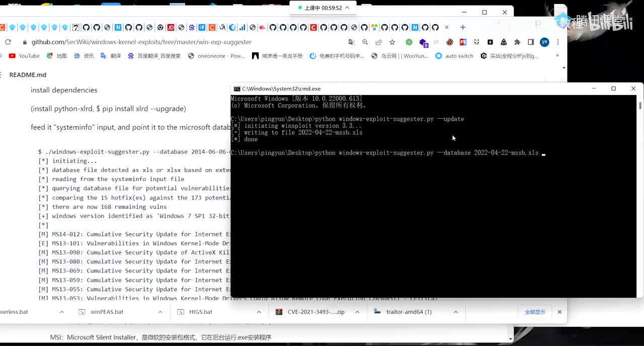Open the translate page icon in address bar
Viewport: 644px width, 346px height.
click(x=352, y=42)
